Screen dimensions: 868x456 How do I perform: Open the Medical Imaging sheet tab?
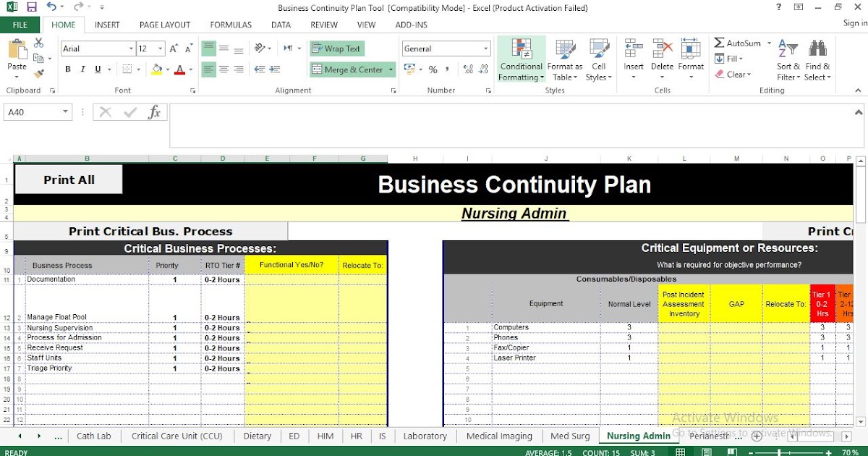pos(499,436)
